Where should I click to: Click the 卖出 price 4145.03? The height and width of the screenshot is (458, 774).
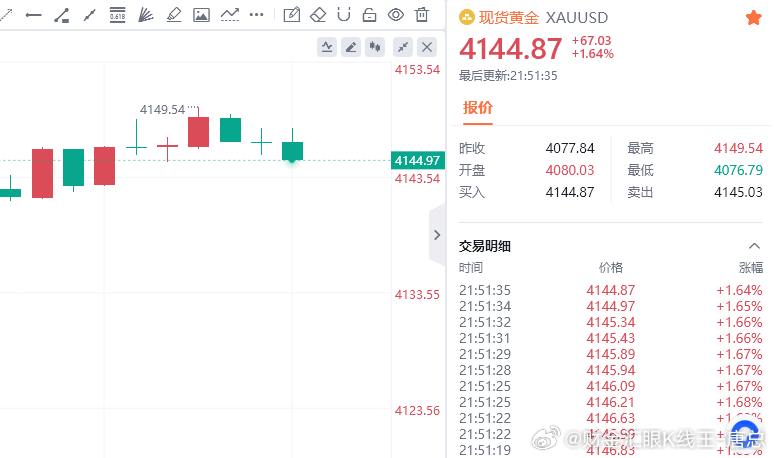pyautogui.click(x=738, y=192)
